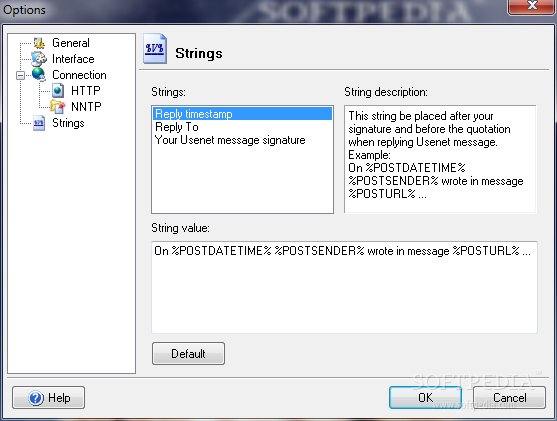Dismiss dialog with the Cancel button
This screenshot has width=557, height=421.
click(x=509, y=398)
